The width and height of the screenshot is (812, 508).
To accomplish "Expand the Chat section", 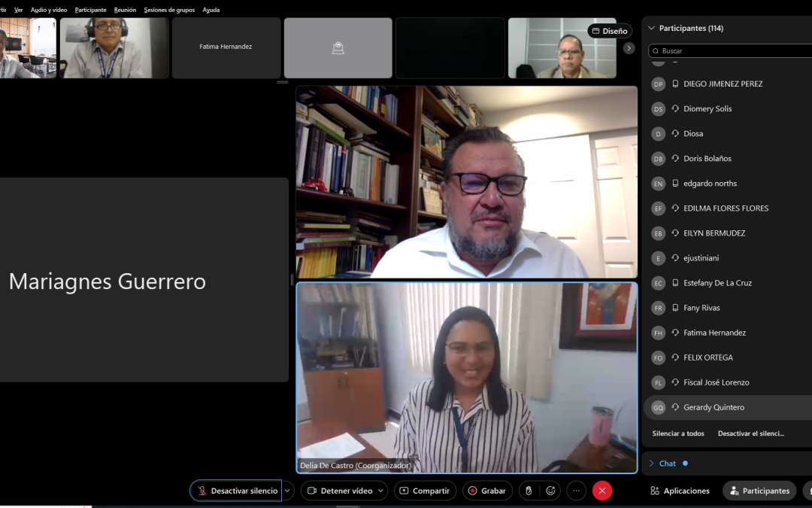I will pos(666,464).
